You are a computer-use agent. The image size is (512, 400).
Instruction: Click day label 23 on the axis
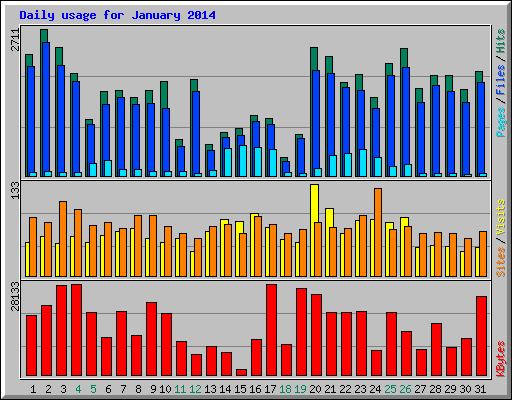click(x=360, y=389)
